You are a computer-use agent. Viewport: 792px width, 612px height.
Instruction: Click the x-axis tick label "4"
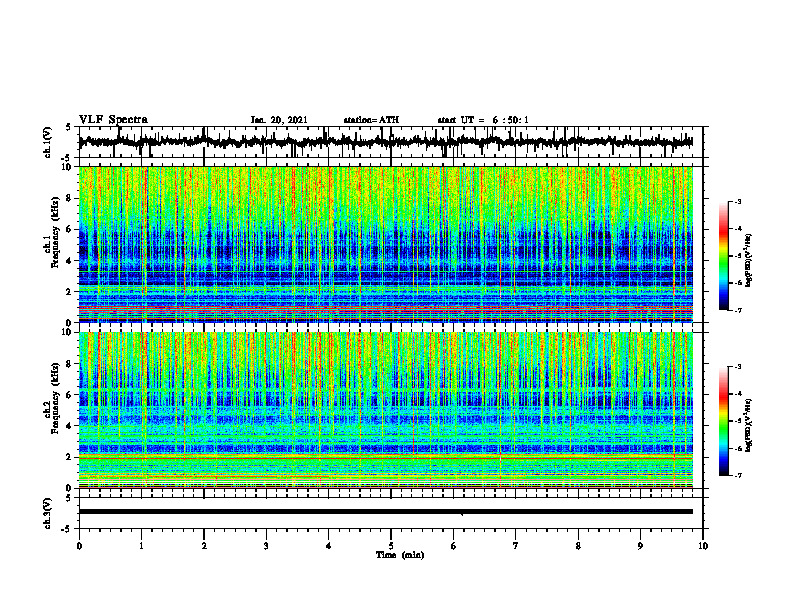329,546
